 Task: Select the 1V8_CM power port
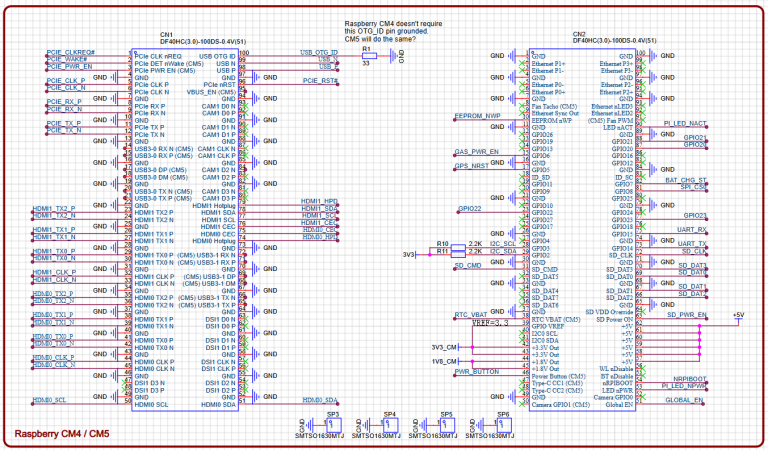445,361
